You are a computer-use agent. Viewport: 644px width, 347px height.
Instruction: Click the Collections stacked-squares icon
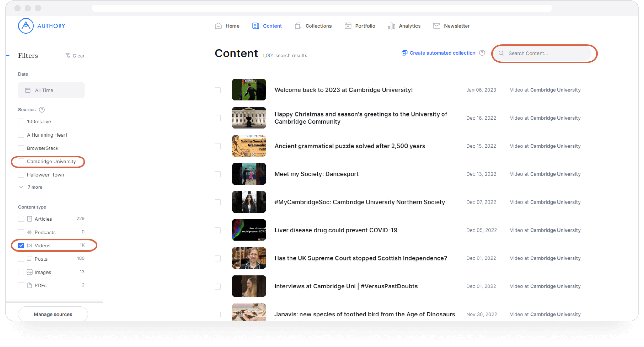click(298, 26)
